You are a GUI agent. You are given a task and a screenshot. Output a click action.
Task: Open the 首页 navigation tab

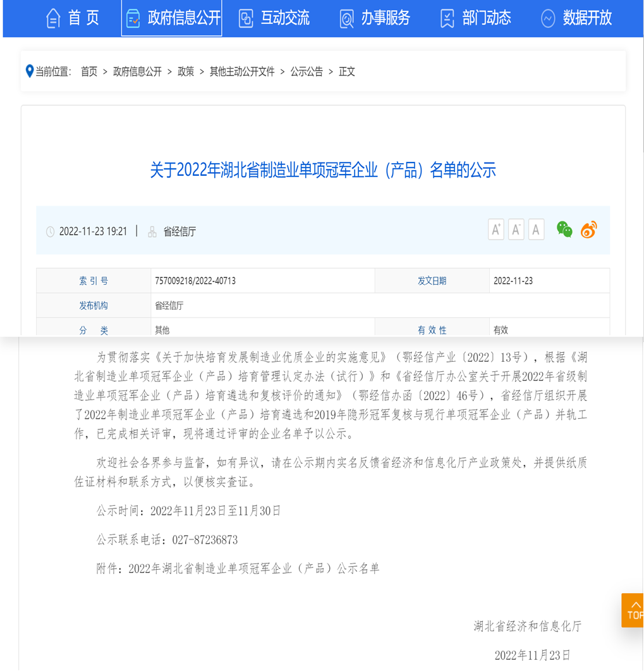click(73, 18)
